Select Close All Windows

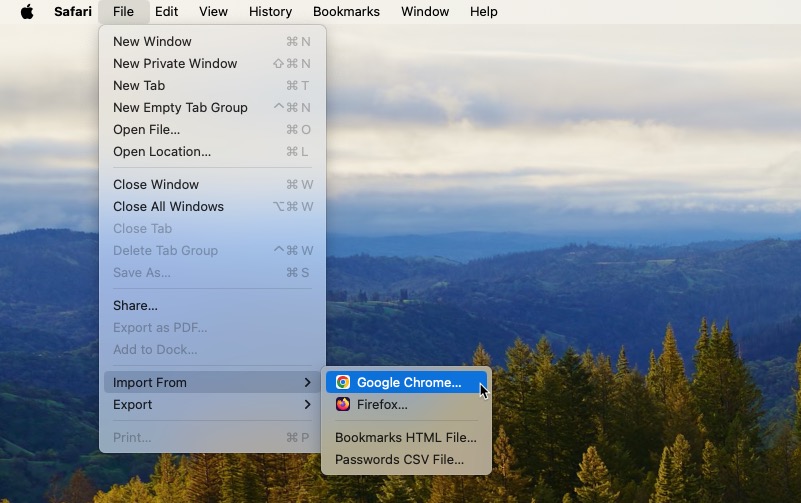tap(213, 206)
